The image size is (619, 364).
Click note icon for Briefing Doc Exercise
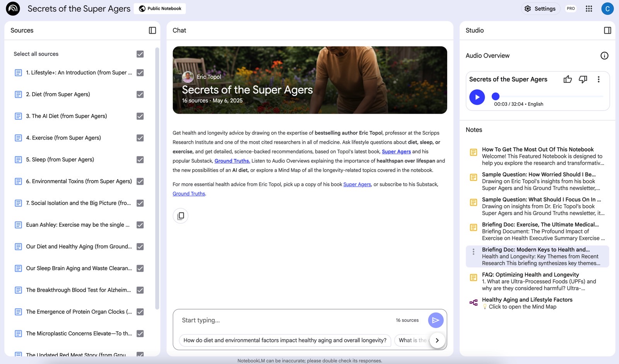[x=474, y=227]
